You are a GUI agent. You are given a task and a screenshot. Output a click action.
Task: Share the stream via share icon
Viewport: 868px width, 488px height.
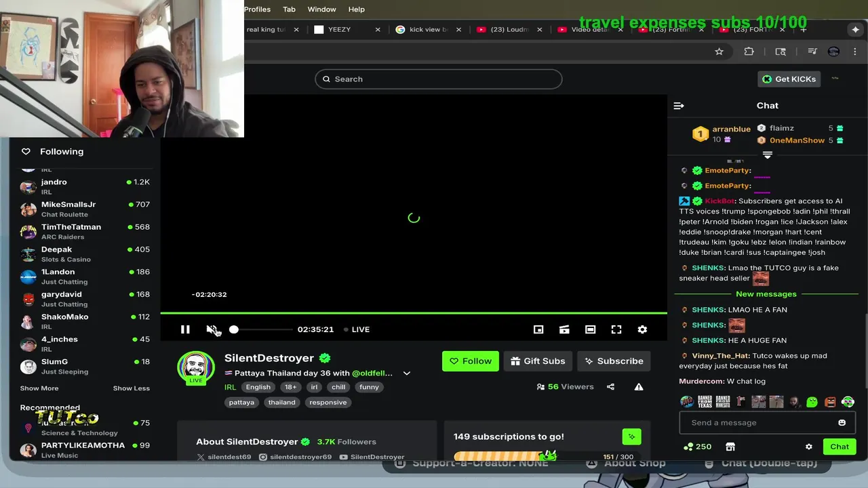pos(610,387)
